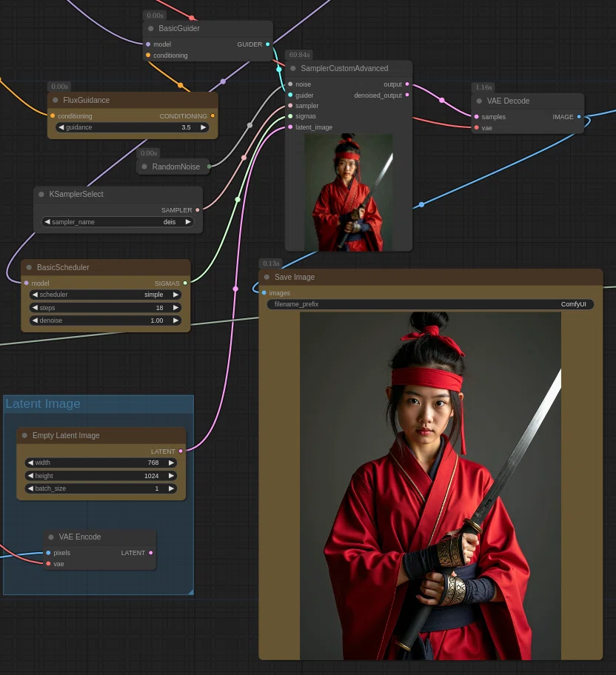Click the LATENT output port on VAE Encode
This screenshot has width=616, height=675.
(x=151, y=553)
